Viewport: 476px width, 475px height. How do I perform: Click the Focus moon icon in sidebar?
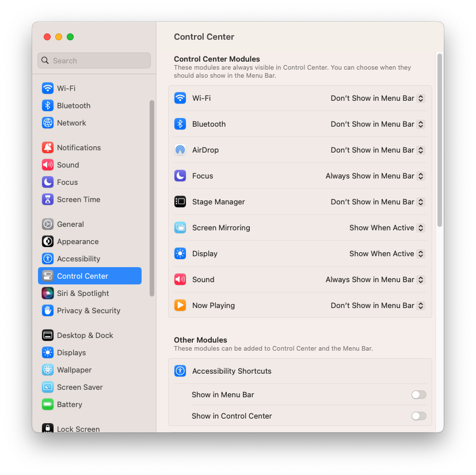coord(48,182)
